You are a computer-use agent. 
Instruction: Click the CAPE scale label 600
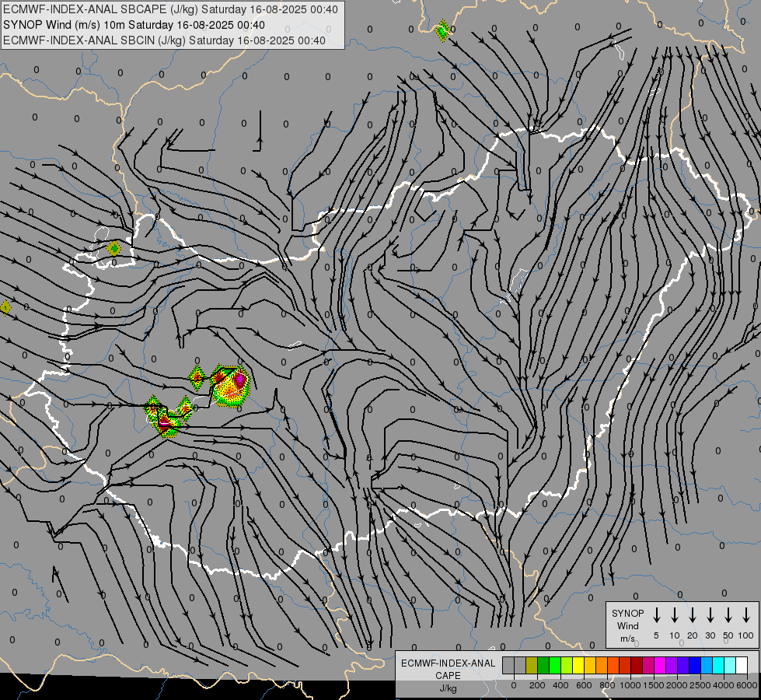tap(584, 685)
